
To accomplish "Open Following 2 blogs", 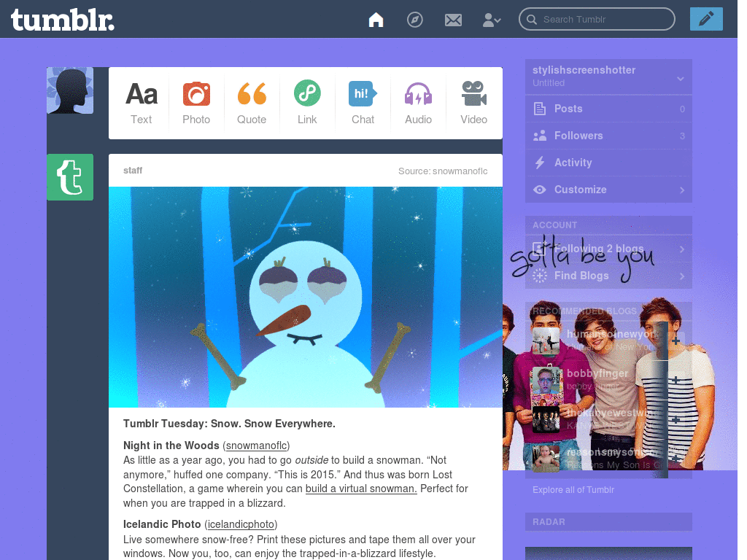I will coord(608,249).
